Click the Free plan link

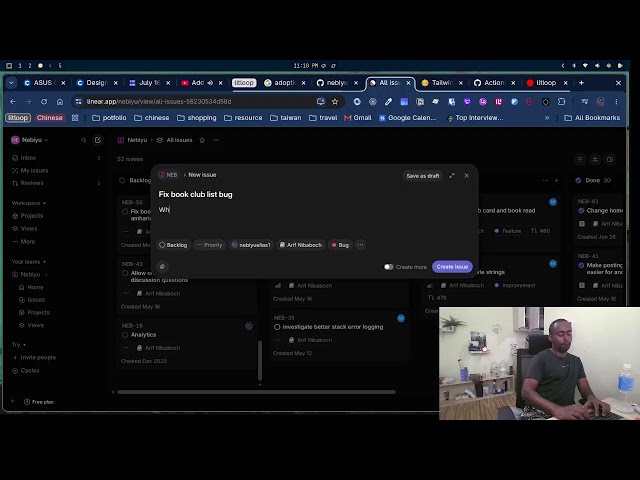click(x=39, y=402)
